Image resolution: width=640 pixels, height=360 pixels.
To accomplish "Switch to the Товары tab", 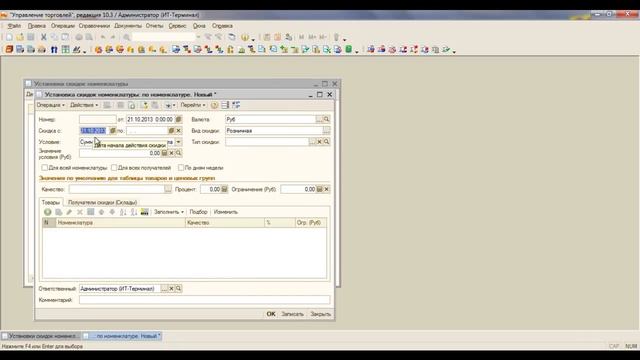I will coord(51,202).
